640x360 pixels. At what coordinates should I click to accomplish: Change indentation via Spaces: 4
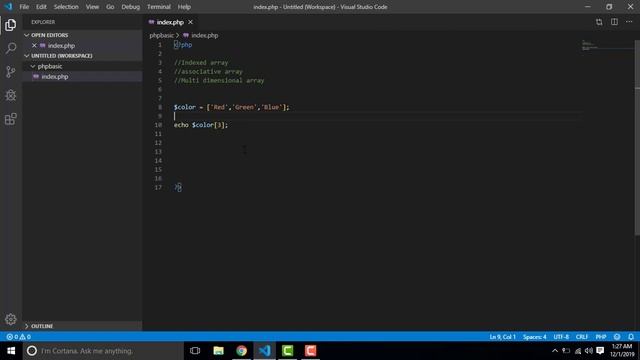coord(534,337)
